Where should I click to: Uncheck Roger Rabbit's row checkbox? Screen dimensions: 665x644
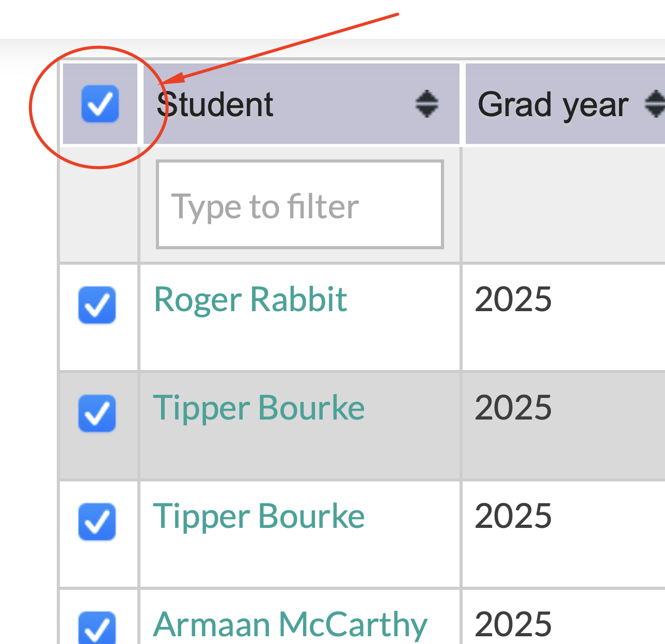[x=97, y=304]
